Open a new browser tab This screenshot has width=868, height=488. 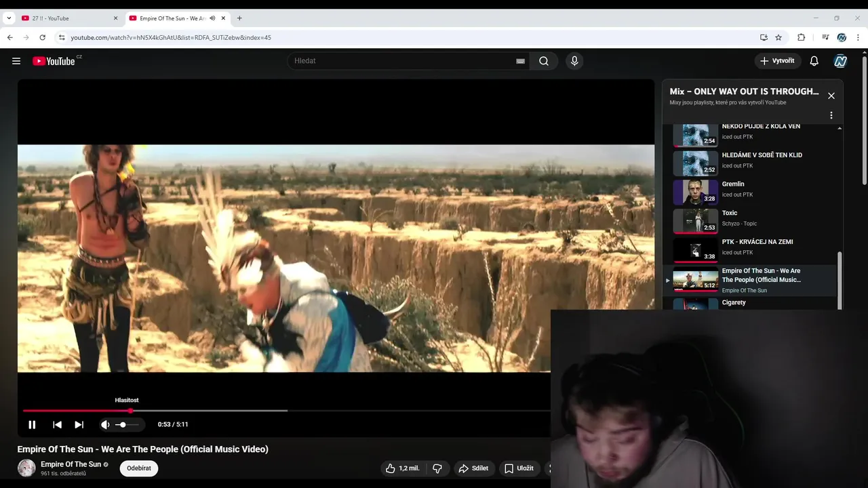(x=239, y=18)
